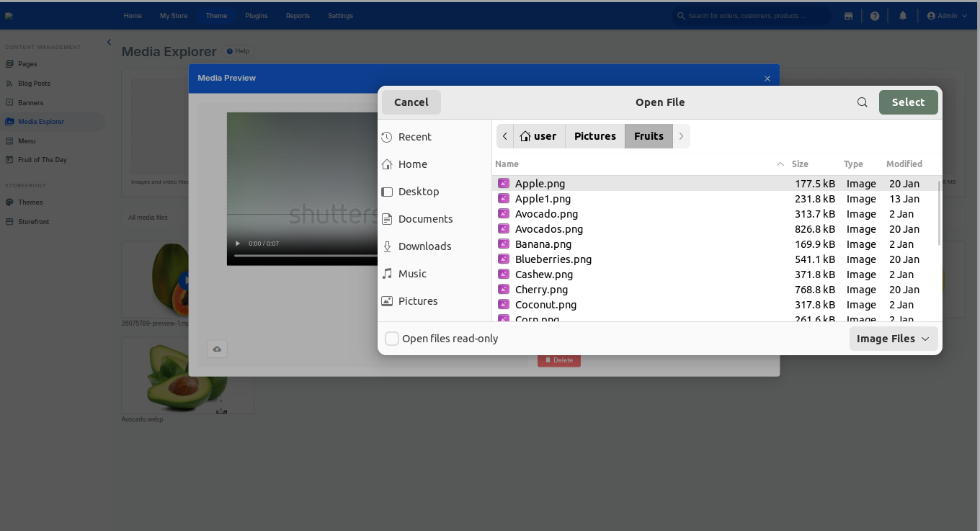Cancel the Open File dialog
The image size is (980, 531).
pos(411,102)
